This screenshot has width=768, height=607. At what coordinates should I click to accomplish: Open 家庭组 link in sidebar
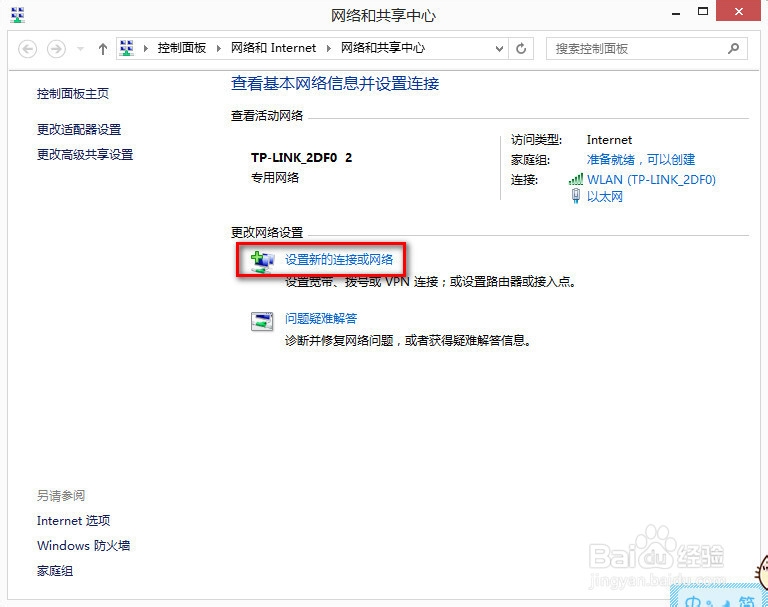(x=55, y=571)
